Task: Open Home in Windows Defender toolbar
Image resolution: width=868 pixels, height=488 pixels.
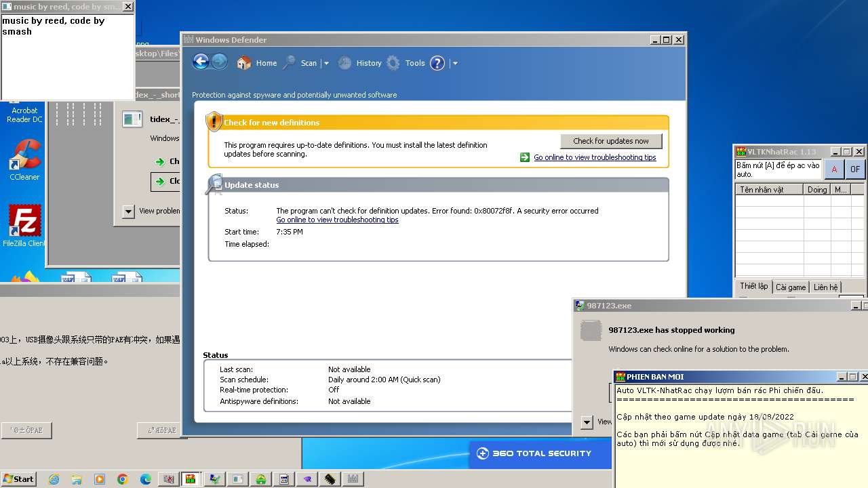Action: click(x=257, y=63)
